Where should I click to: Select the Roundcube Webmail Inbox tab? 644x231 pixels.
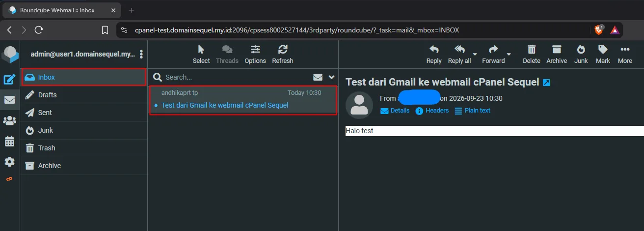pos(61,10)
